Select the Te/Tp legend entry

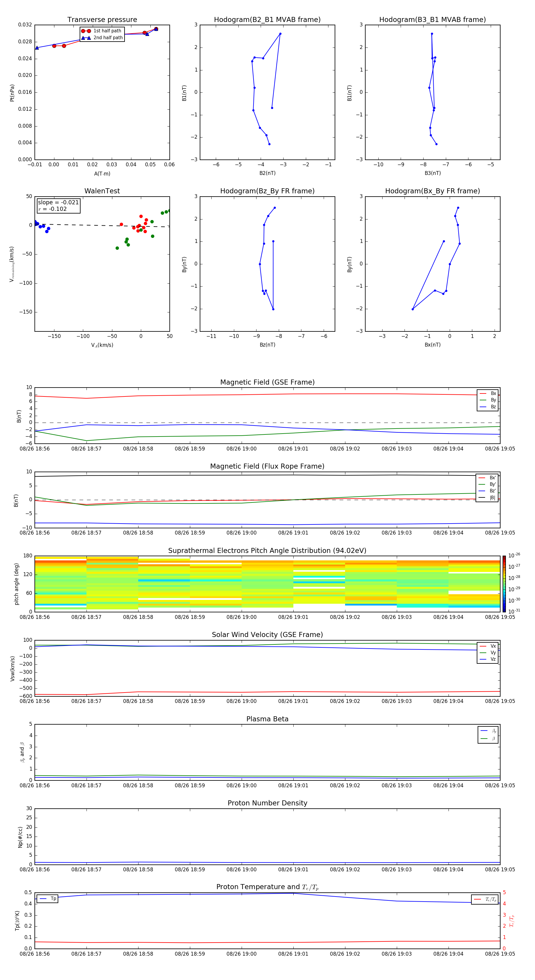tap(485, 899)
